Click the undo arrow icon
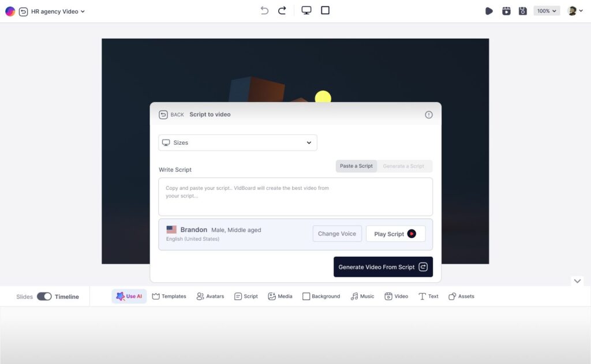This screenshot has height=364, width=591. coord(264,10)
